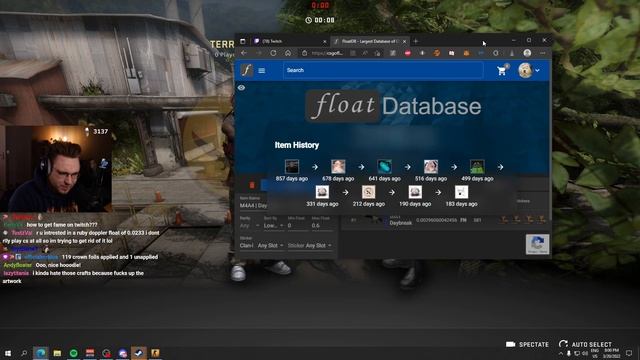The height and width of the screenshot is (360, 640).
Task: Open owner avatar from 641 days ago
Action: [384, 167]
